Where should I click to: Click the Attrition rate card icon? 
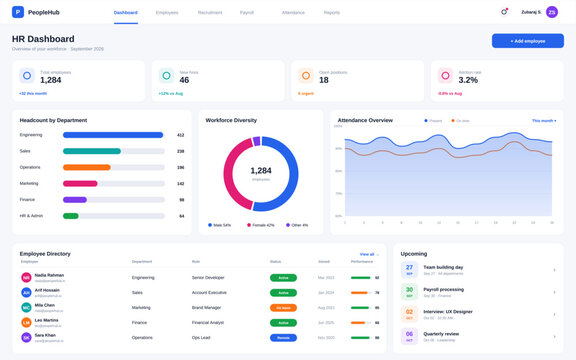tap(445, 76)
